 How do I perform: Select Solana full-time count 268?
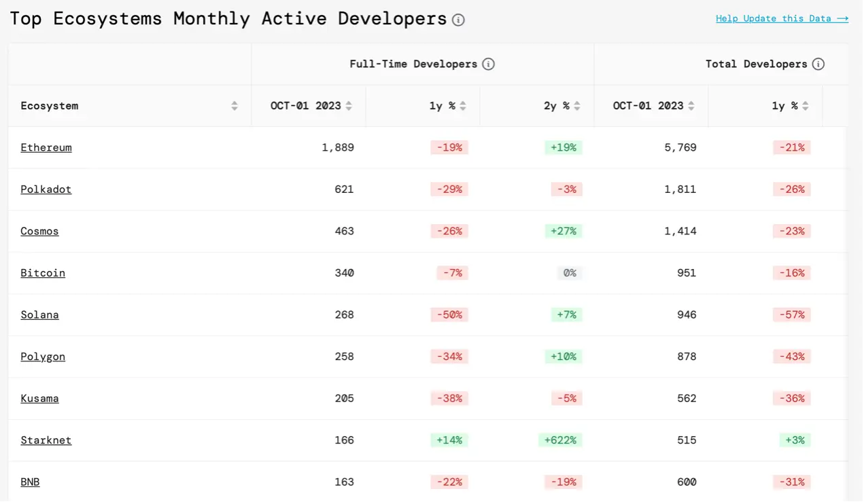344,314
